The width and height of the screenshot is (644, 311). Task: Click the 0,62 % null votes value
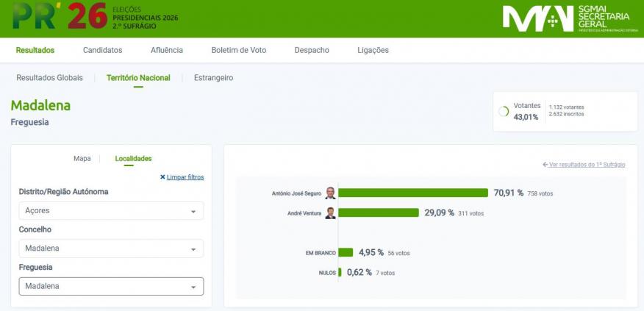[359, 272]
